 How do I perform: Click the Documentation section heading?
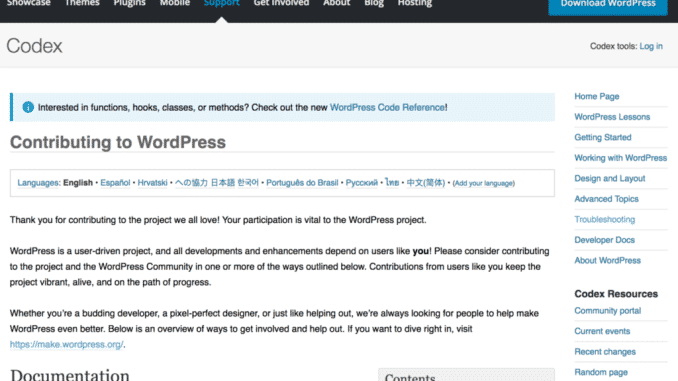click(70, 375)
